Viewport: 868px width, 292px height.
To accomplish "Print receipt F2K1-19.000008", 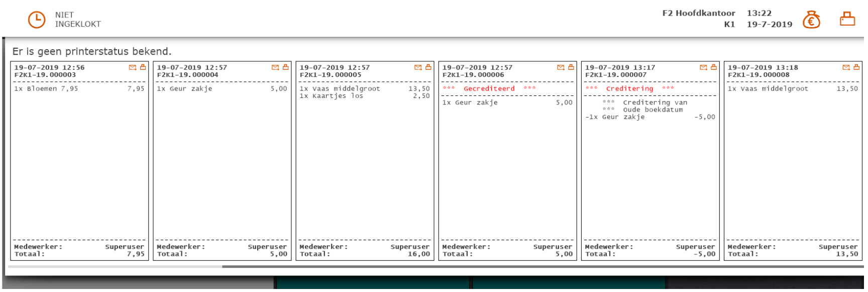I will (856, 67).
